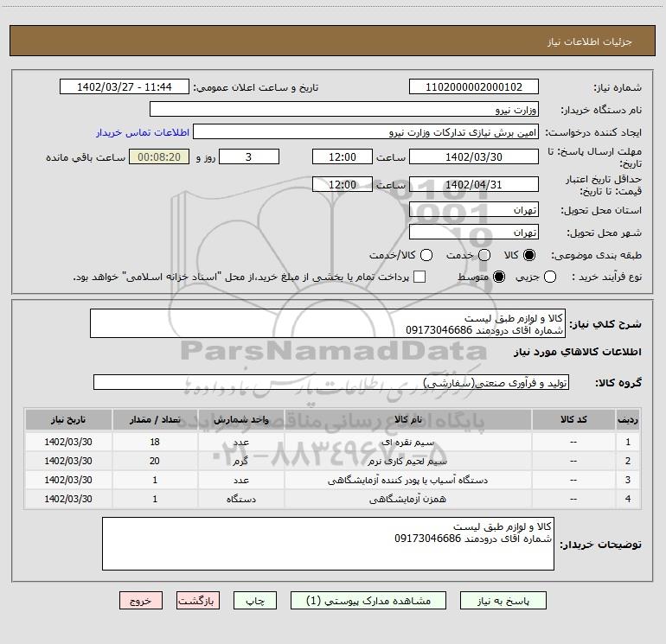The width and height of the screenshot is (666, 644).
Task: Select the item row سیم نقره ای
Action: tap(333, 442)
